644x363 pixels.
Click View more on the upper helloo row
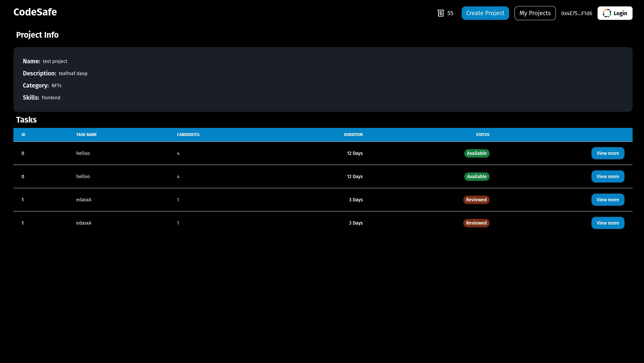(608, 153)
